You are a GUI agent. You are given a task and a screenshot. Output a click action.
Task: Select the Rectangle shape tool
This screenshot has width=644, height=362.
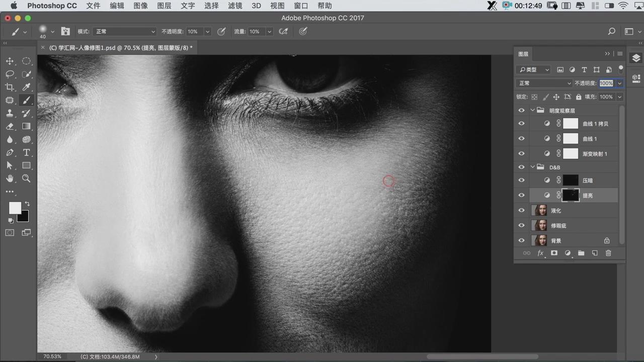pos(27,165)
